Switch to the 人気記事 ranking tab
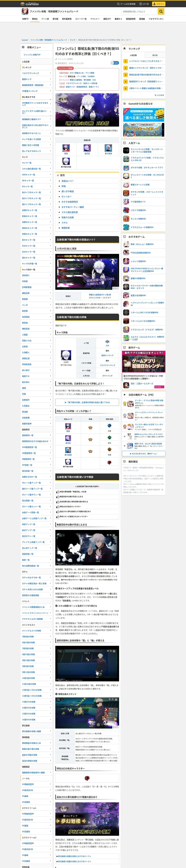The height and width of the screenshot is (868, 186). [x=133, y=55]
